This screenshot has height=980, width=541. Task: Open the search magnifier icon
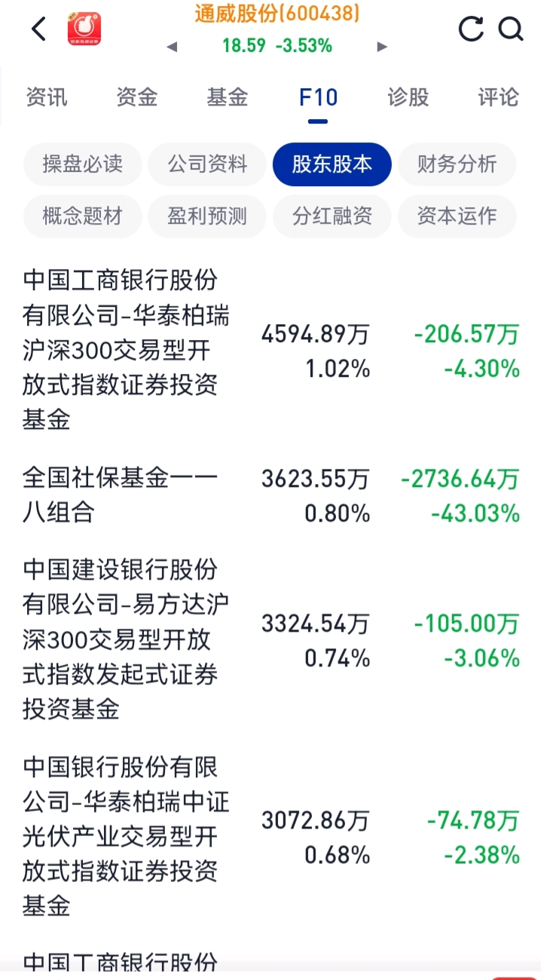click(511, 29)
